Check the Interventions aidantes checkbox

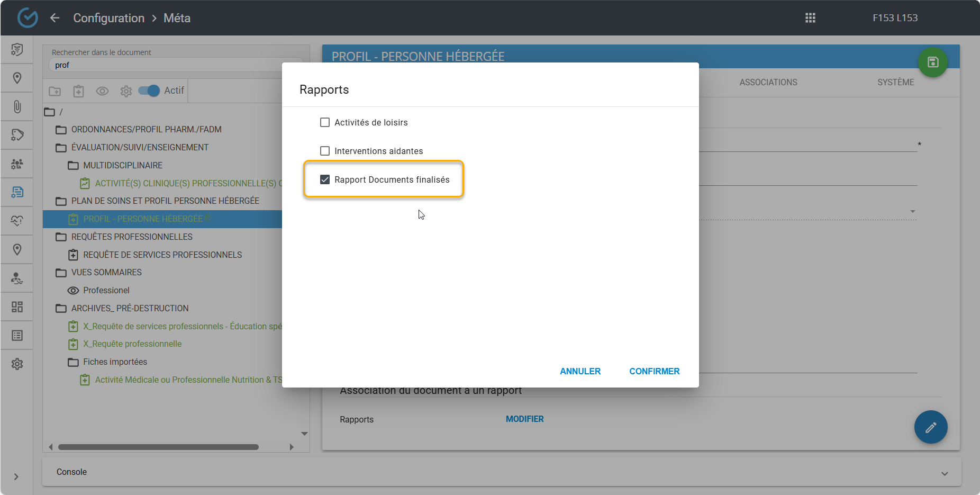point(325,151)
